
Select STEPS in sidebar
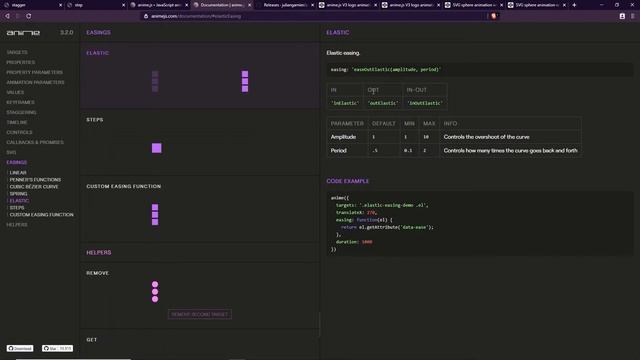17,208
